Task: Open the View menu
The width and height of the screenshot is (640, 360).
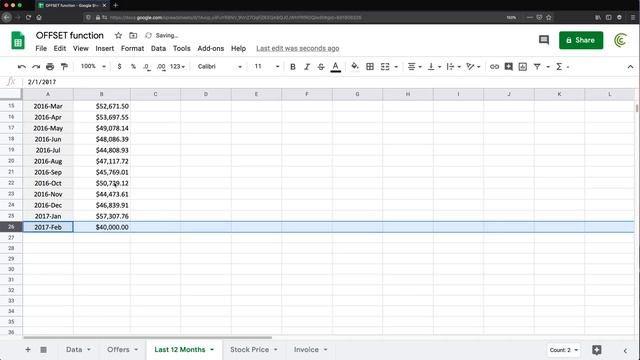Action: 80,48
